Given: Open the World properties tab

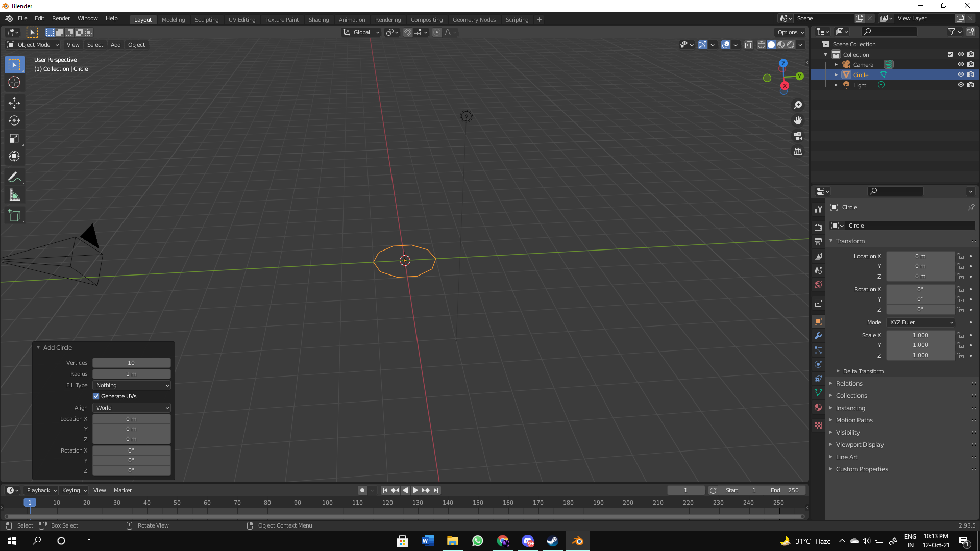Looking at the screenshot, I should pos(818,285).
